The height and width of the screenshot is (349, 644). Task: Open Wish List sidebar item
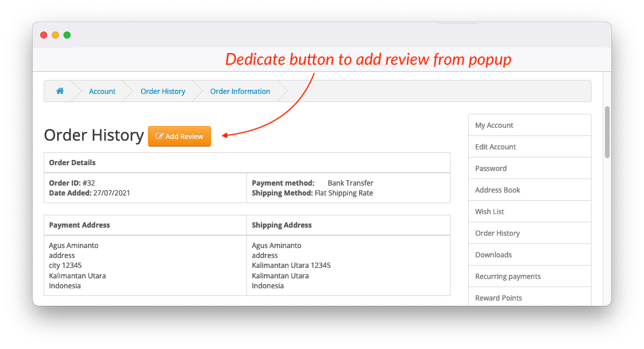coord(490,211)
